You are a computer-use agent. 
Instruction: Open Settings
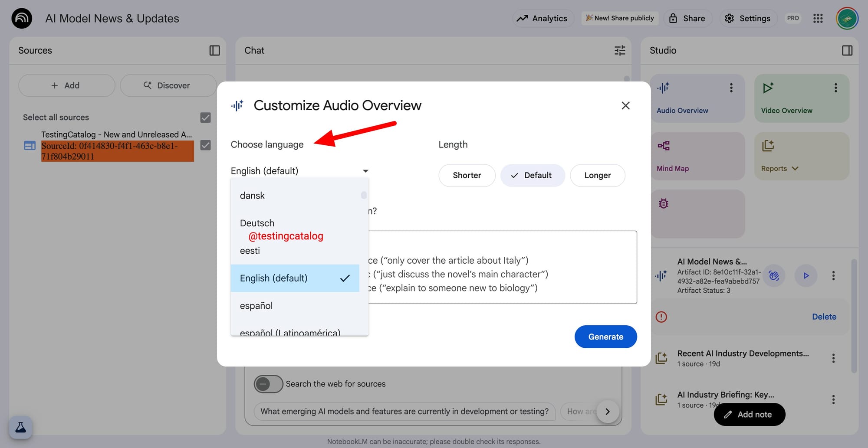click(x=748, y=18)
